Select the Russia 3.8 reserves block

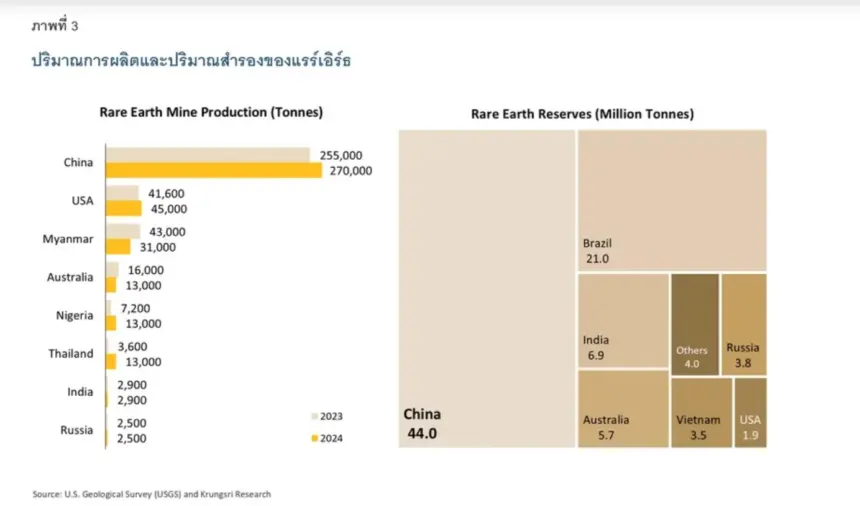tap(744, 325)
